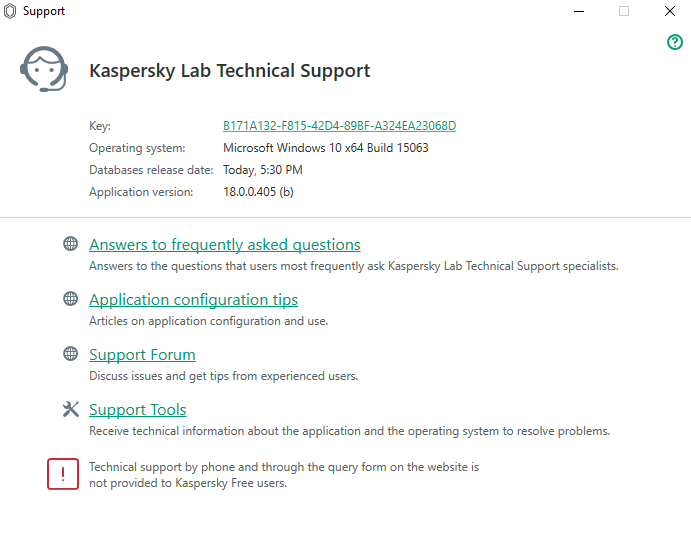Click the disabled maximize window button
This screenshot has height=543, width=691.
624,11
